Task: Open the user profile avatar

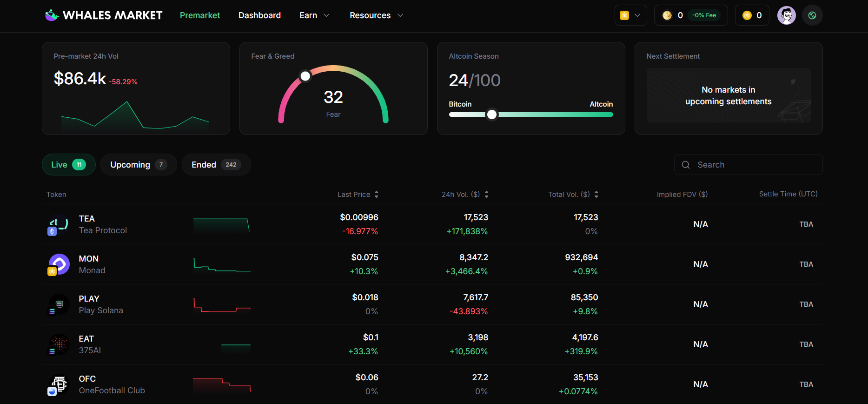Action: pos(786,15)
